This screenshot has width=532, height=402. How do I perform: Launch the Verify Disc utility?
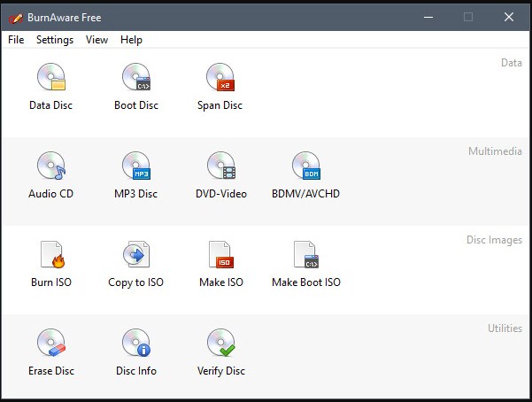220,344
